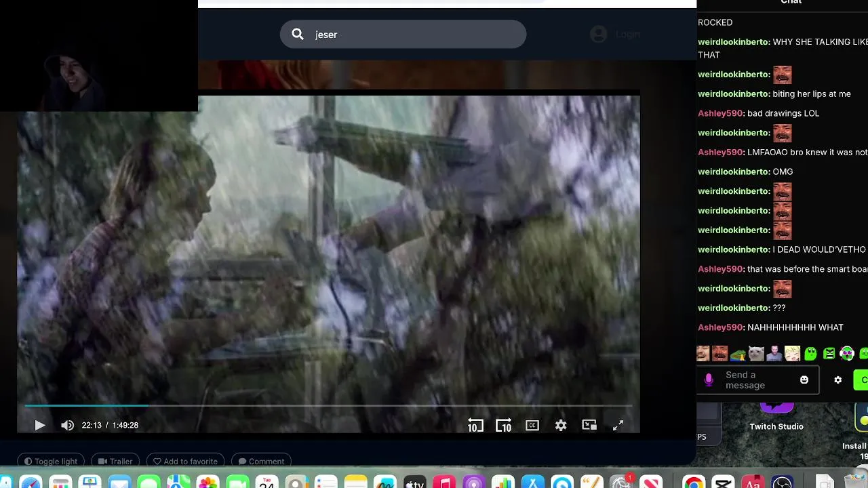The height and width of the screenshot is (488, 868).
Task: Click Add to favorite
Action: pos(185,462)
